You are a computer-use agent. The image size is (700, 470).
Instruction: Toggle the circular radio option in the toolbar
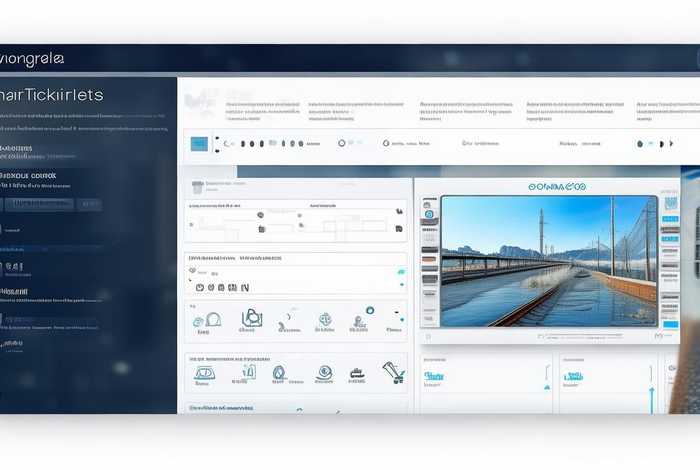tap(342, 143)
